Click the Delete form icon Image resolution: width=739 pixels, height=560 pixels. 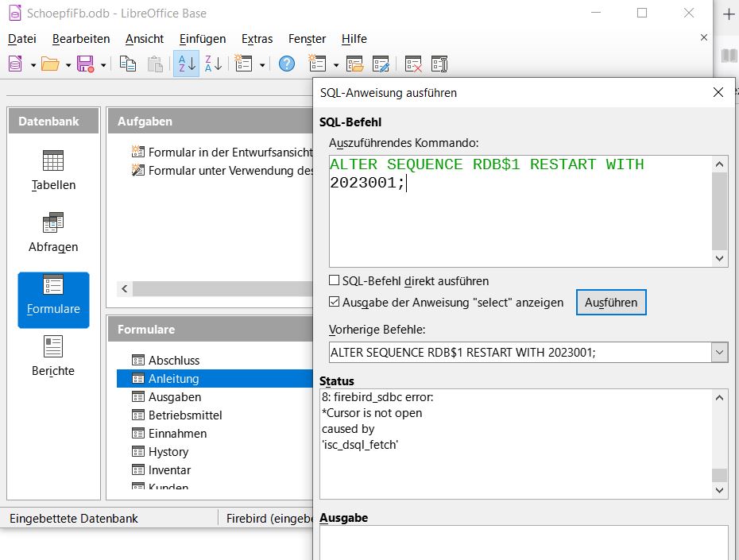[x=413, y=64]
